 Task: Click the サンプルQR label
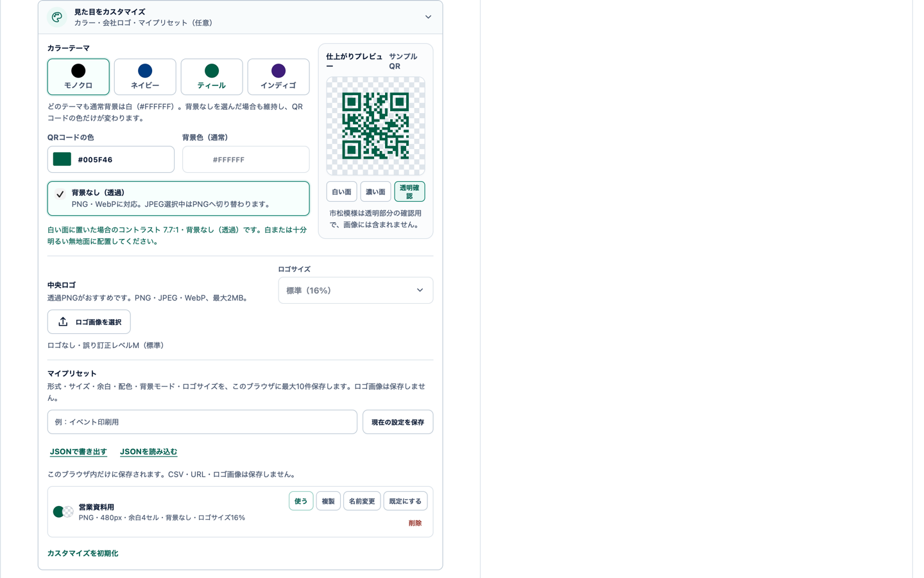(x=403, y=61)
